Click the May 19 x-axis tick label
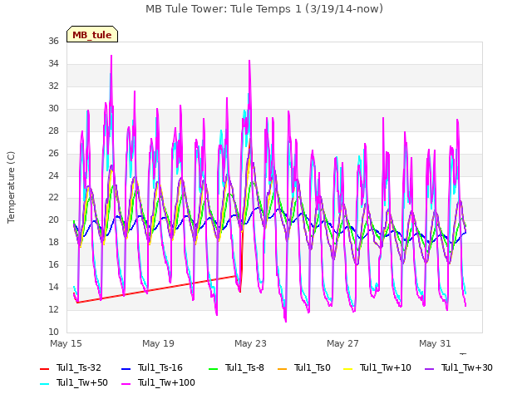The width and height of the screenshot is (532, 399). 158,343
